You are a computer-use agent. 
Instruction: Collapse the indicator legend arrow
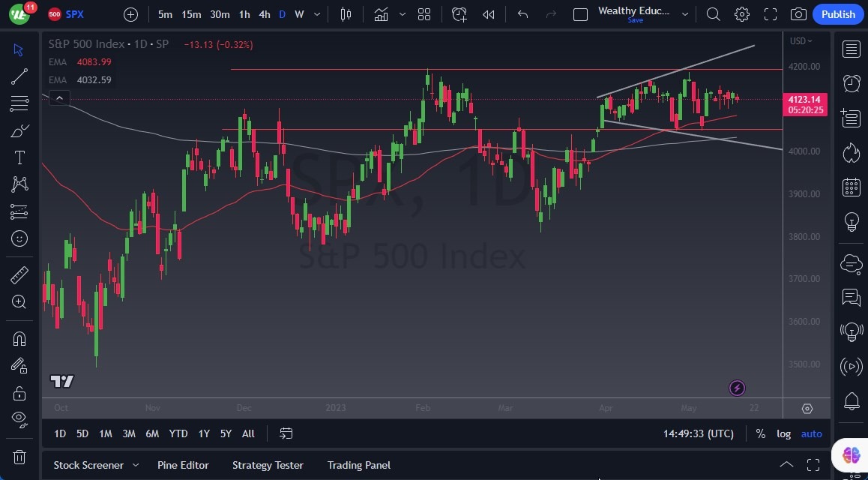click(x=59, y=98)
